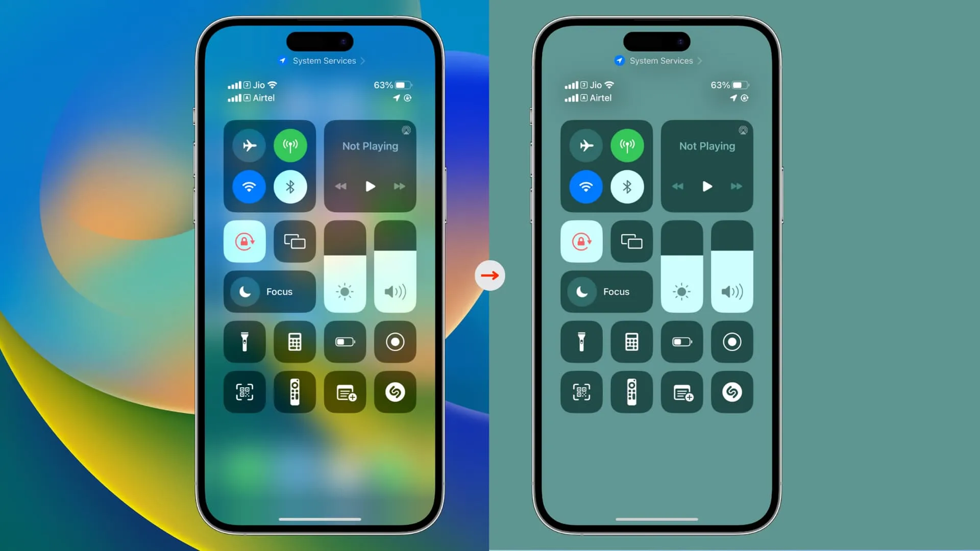Screen dimensions: 980x551
Task: Open Shazam music recognition
Action: [x=395, y=393]
